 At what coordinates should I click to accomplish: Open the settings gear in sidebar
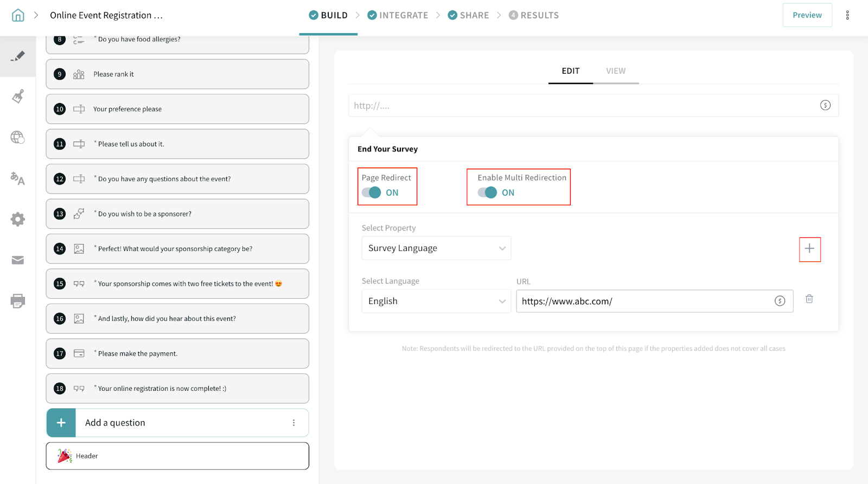(x=18, y=219)
